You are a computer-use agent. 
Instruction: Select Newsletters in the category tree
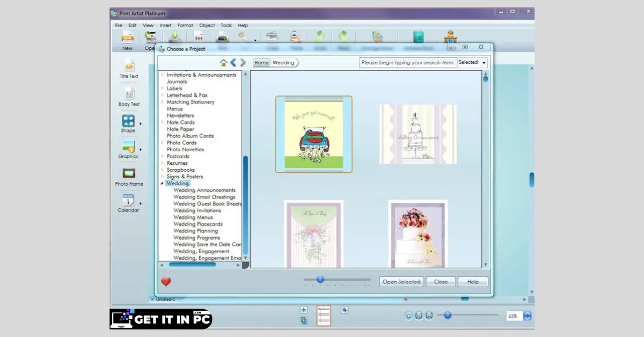tap(180, 116)
